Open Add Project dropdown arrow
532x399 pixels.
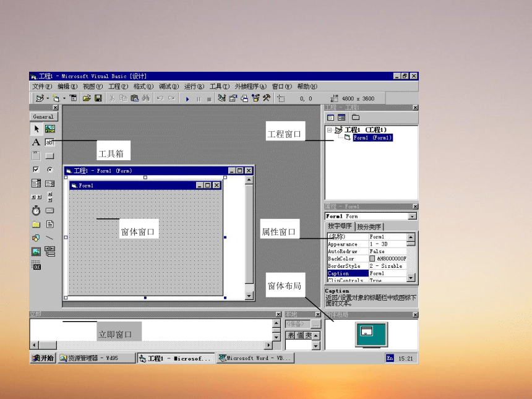coord(48,99)
